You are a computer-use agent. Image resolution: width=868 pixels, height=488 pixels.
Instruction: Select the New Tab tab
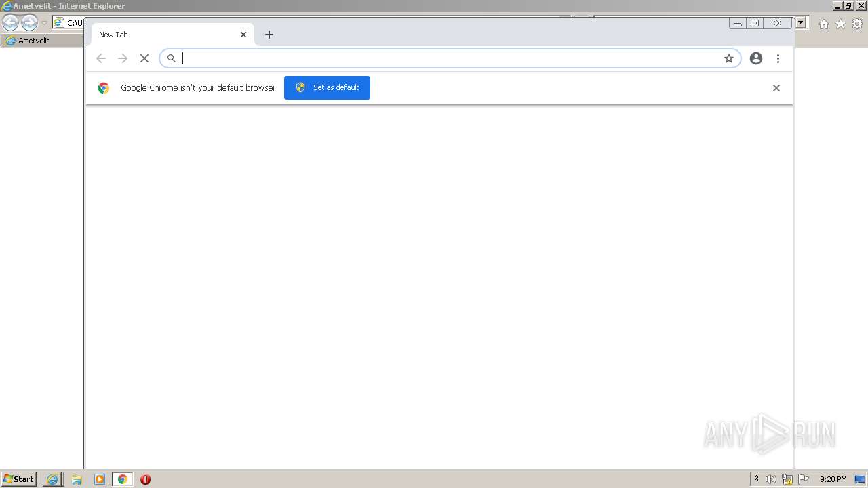point(173,35)
